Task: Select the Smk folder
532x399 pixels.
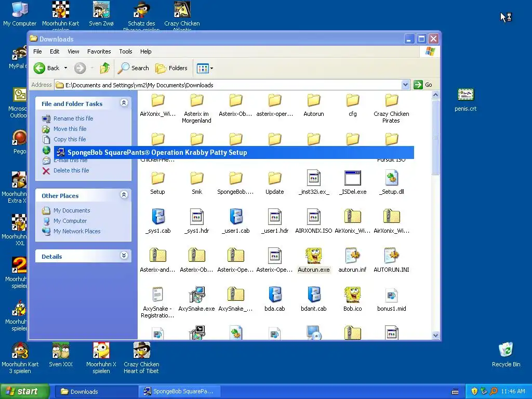Action: [197, 183]
